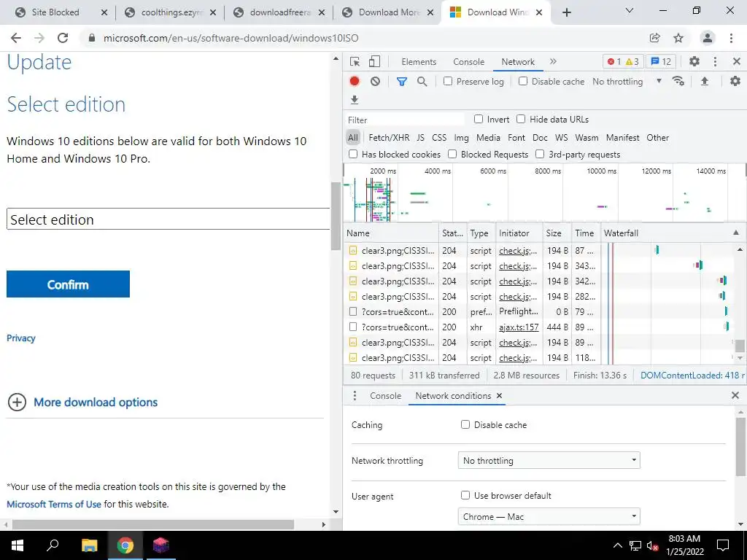This screenshot has width=747, height=560.
Task: Export HAR file download arrow
Action: (355, 99)
